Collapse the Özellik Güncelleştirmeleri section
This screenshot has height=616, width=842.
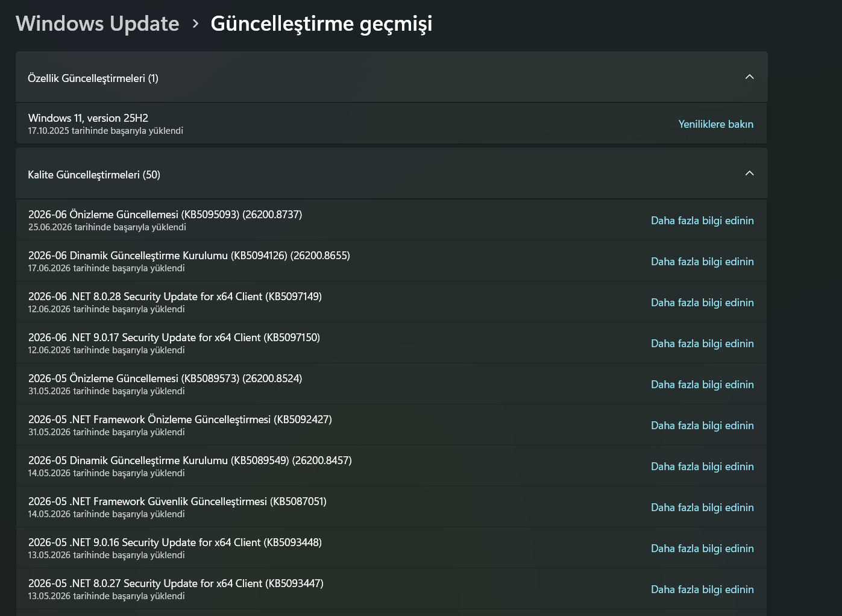tap(749, 77)
